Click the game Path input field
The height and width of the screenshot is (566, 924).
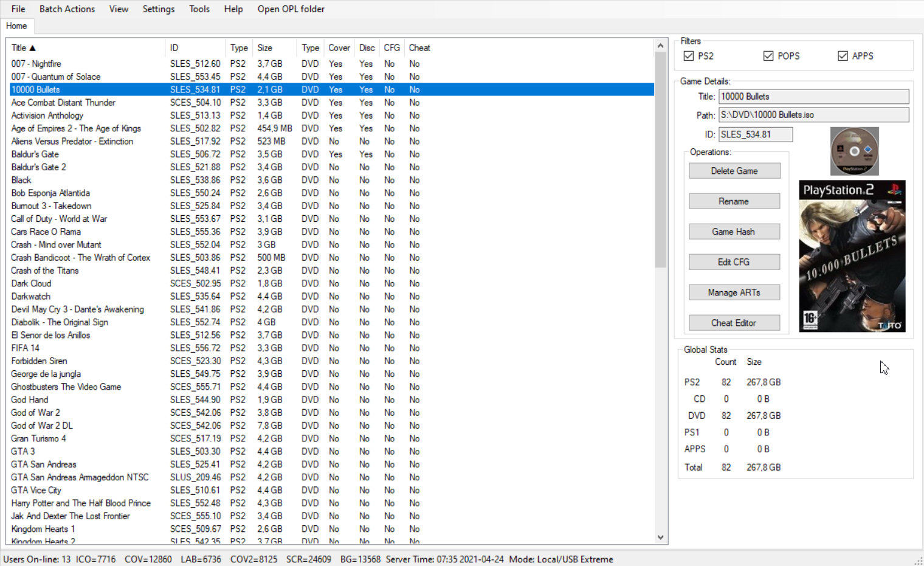[814, 115]
